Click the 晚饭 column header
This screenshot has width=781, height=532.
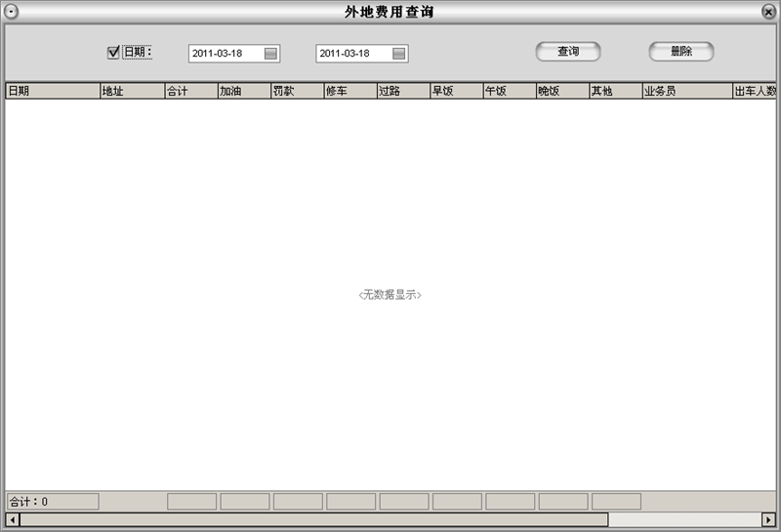coord(563,91)
